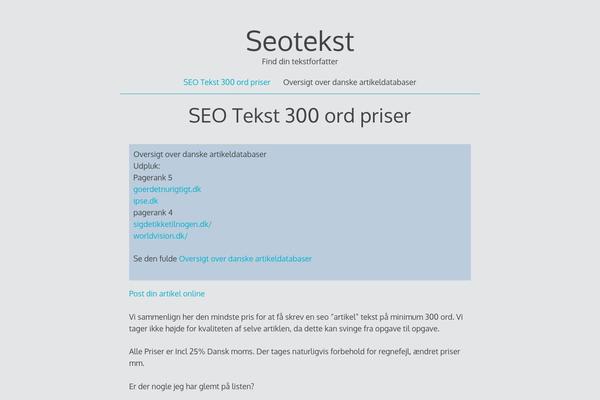Visit the goerdetnurigtigt.dk link
The image size is (600, 400).
(167, 189)
